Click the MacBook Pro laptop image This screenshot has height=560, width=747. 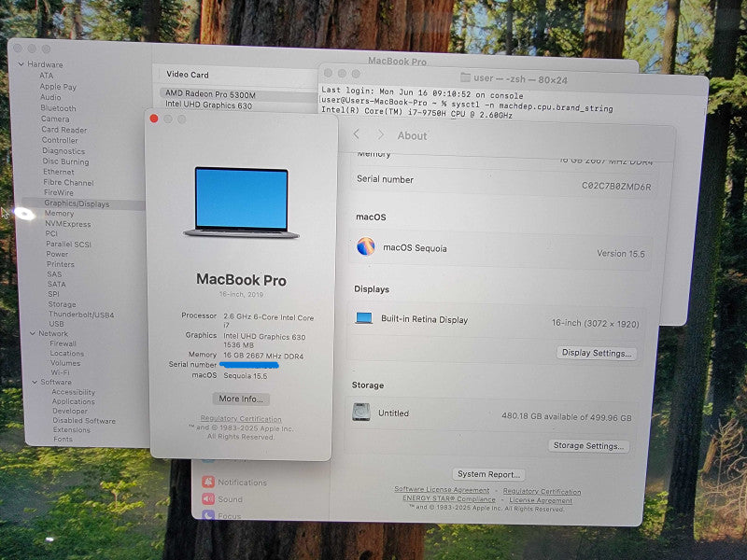[242, 202]
